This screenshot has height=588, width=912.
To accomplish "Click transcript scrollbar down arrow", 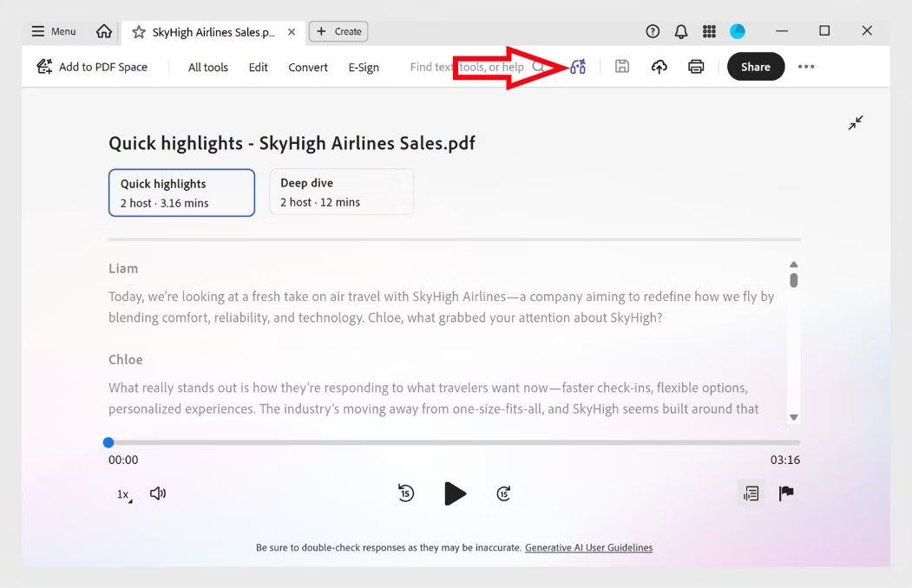I will click(x=794, y=418).
